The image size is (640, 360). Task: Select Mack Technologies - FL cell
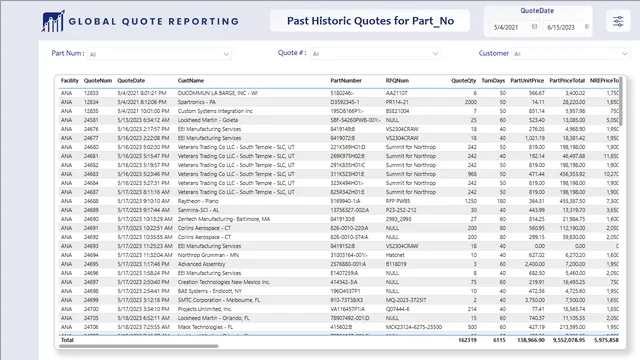click(x=205, y=327)
